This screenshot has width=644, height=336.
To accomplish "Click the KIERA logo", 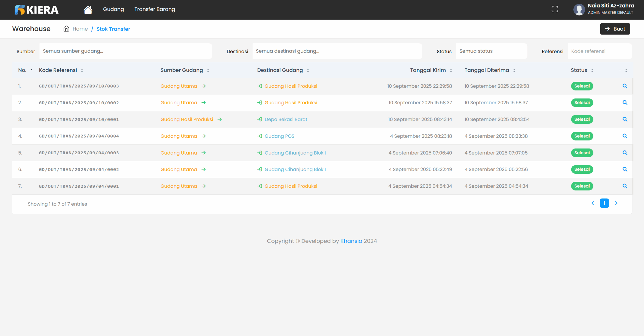I will pyautogui.click(x=36, y=10).
